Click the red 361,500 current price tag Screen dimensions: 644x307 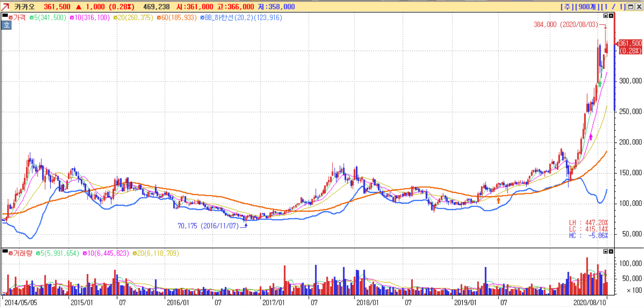pyautogui.click(x=630, y=47)
